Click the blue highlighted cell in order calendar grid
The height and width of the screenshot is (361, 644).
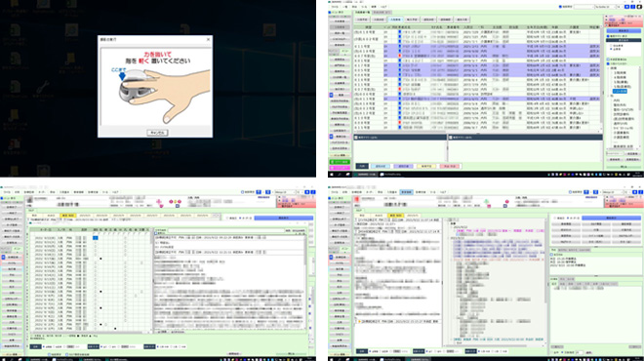pos(96,238)
